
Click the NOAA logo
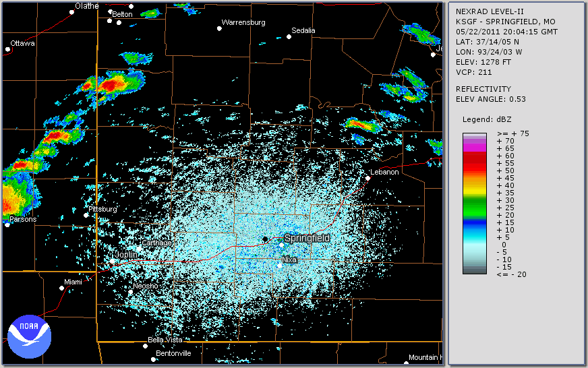tap(30, 334)
